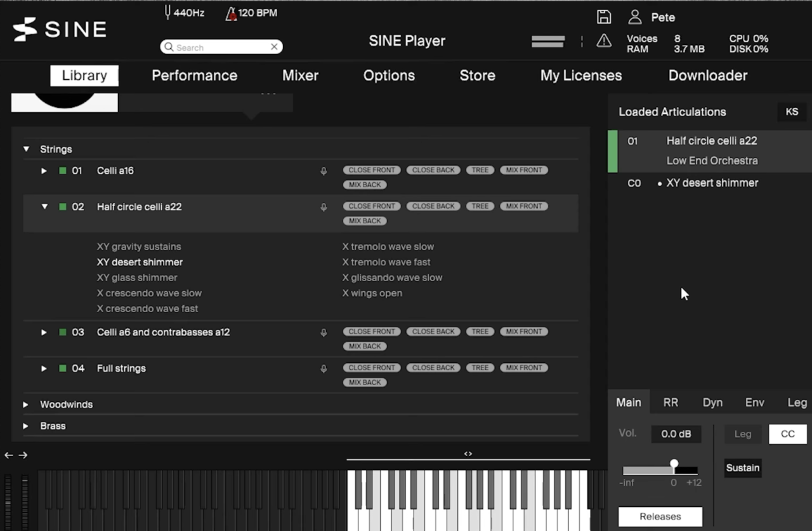Shift keyboard range right with arrow

click(23, 455)
